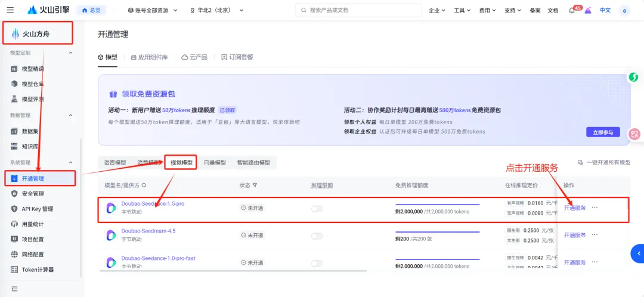Select the 智能路由模型 category tab

click(x=253, y=162)
